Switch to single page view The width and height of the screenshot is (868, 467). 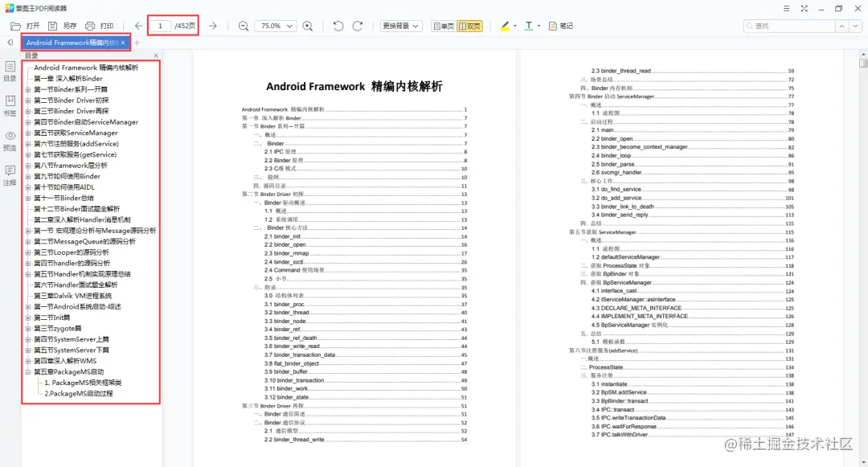coord(444,26)
